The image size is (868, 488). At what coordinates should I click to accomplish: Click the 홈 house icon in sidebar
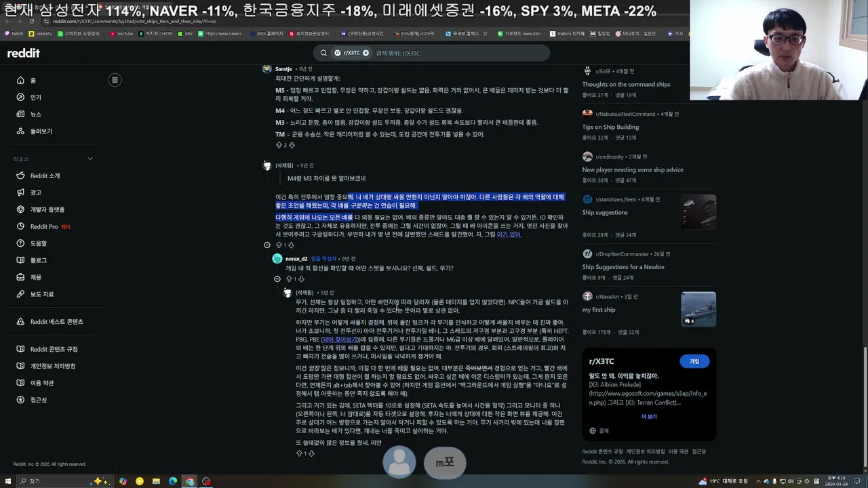(x=20, y=80)
